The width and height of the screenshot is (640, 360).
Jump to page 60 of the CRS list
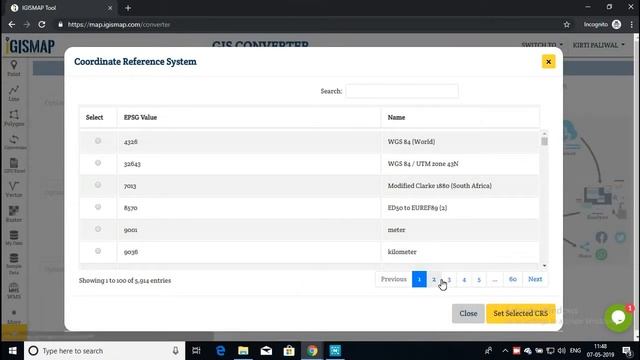pos(513,279)
